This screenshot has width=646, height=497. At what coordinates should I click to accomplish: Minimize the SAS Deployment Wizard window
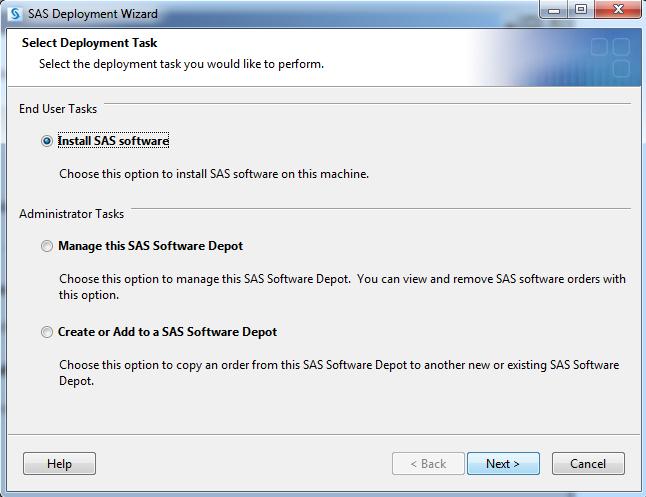554,10
